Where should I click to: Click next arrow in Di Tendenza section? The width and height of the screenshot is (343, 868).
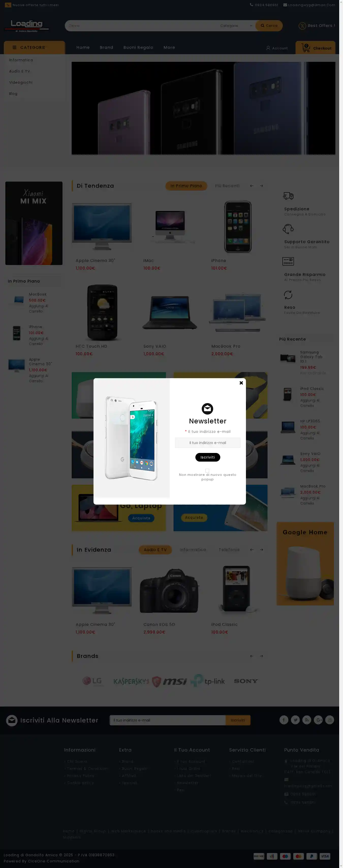pos(261,186)
